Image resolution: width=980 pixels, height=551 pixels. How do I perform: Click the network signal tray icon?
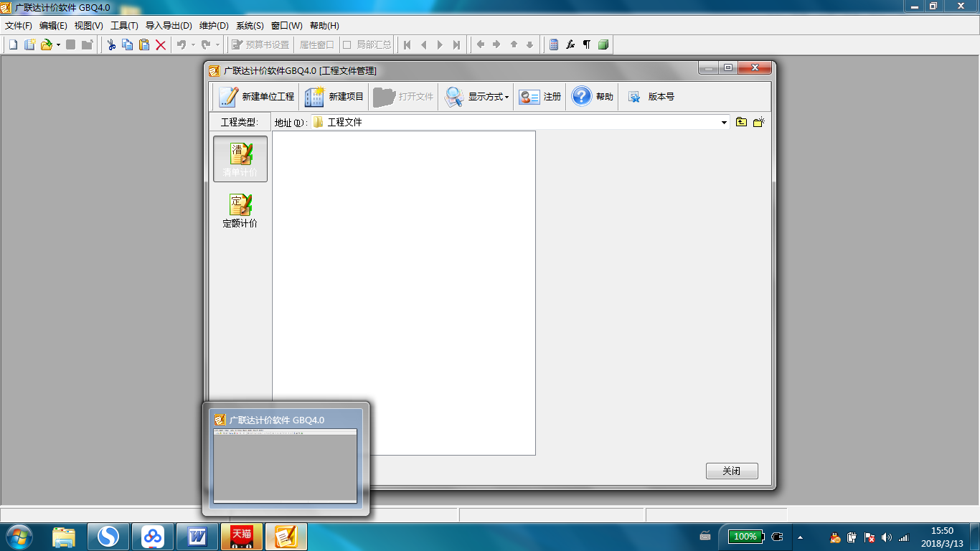[904, 537]
